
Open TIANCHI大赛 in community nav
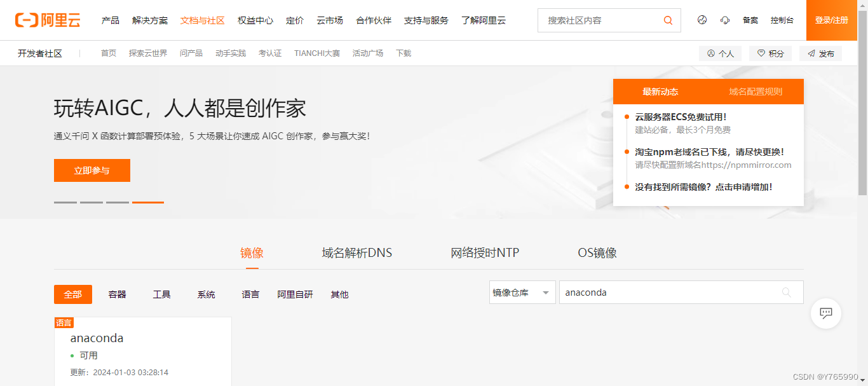317,53
